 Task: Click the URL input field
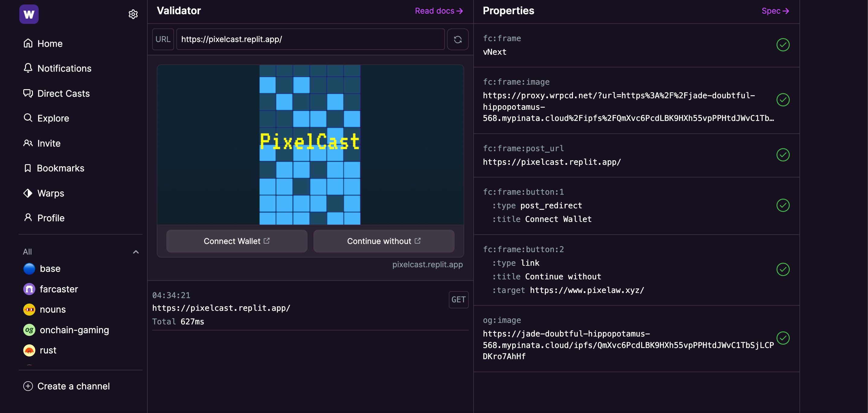(x=310, y=40)
